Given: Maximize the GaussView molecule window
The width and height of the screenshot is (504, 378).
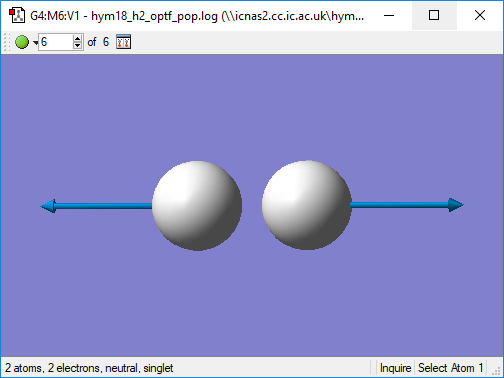Looking at the screenshot, I should (434, 15).
